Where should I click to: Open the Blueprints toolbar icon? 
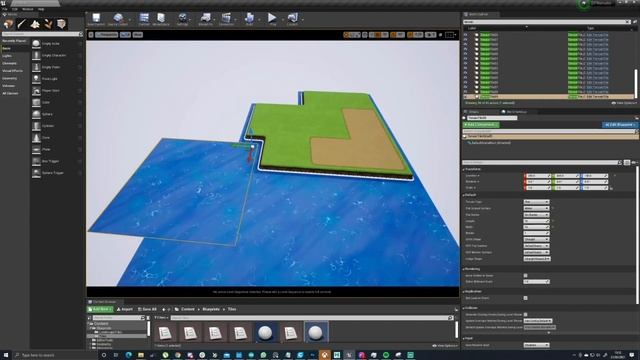click(x=206, y=18)
